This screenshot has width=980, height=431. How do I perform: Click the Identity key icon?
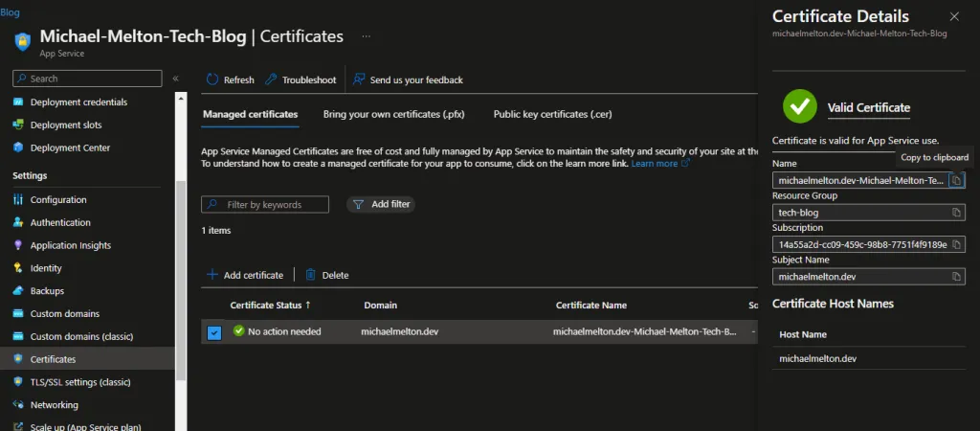pyautogui.click(x=18, y=268)
